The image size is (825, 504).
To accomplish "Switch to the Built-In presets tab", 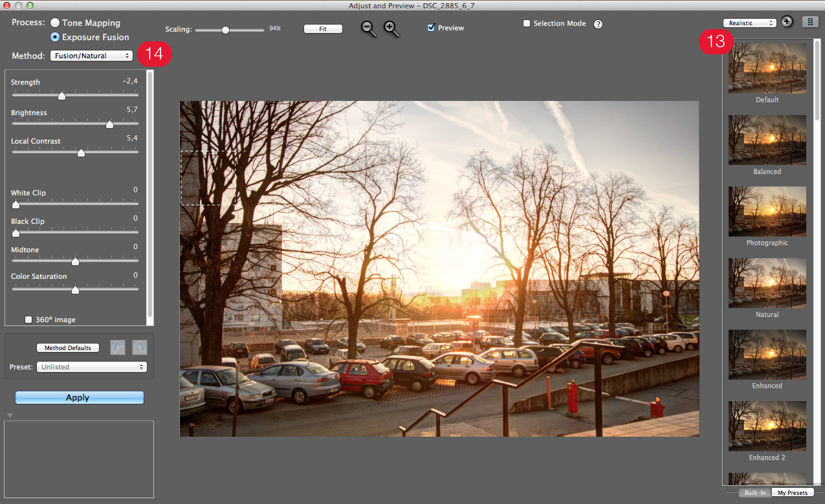I will [754, 493].
